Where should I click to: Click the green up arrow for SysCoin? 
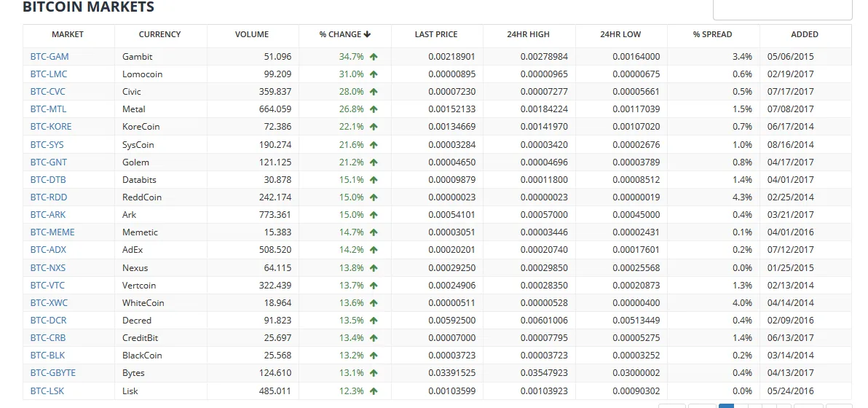tap(374, 145)
